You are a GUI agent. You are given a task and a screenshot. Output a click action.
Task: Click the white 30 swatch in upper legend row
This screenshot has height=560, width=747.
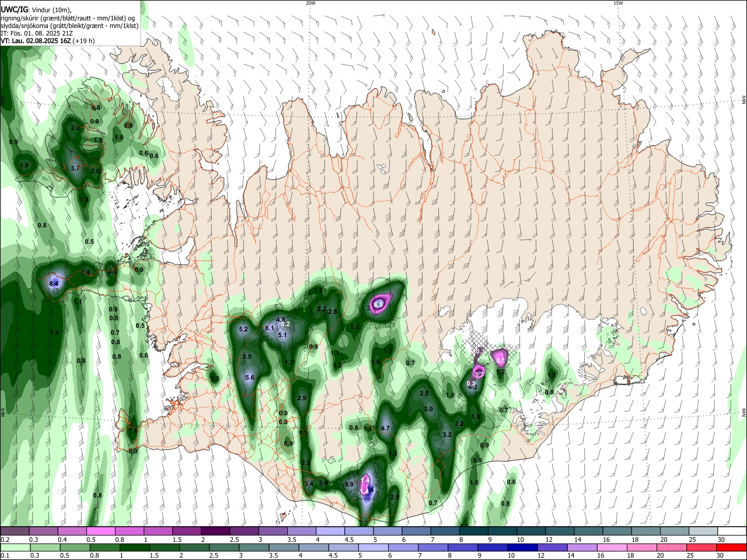[732, 531]
